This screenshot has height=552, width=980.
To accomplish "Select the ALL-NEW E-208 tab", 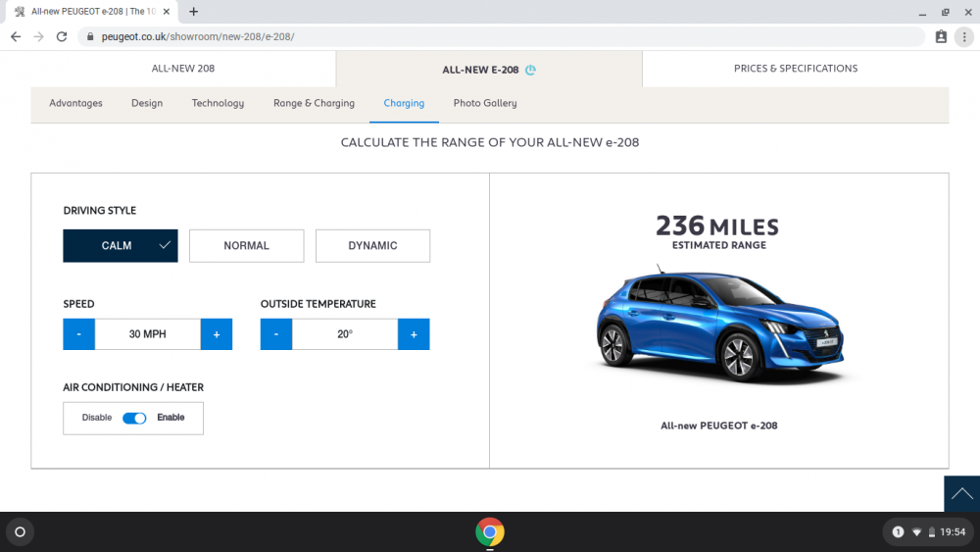I will 489,70.
